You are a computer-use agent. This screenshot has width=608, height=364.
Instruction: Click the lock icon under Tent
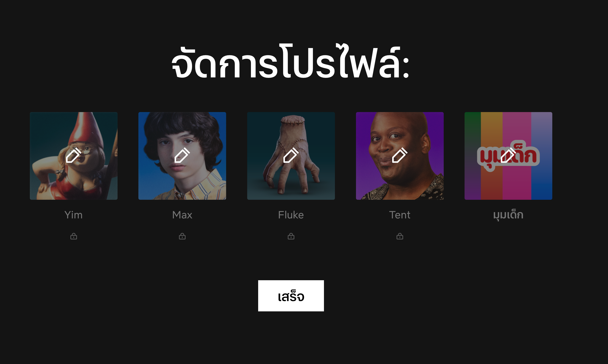click(x=400, y=236)
